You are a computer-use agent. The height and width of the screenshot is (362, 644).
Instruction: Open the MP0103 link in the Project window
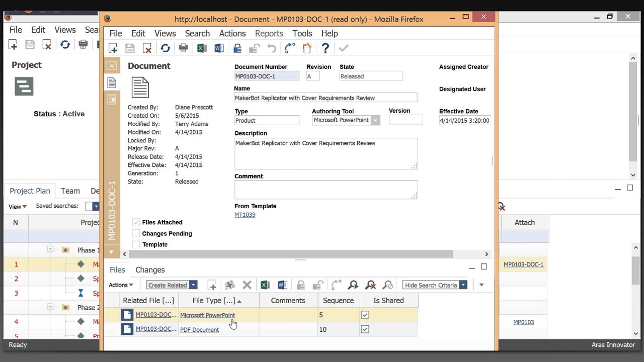point(523,322)
